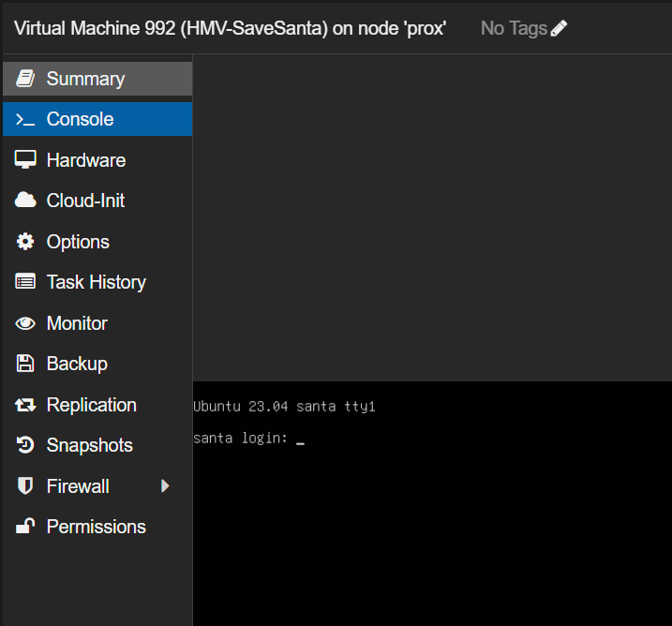Screen dimensions: 672x626
Task: Select the Firewall text label
Action: [78, 486]
